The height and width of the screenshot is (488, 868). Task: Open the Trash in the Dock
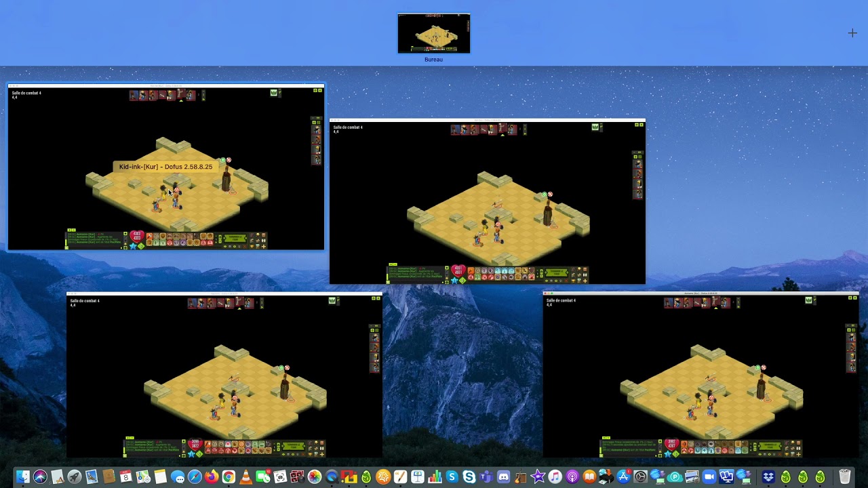[845, 477]
